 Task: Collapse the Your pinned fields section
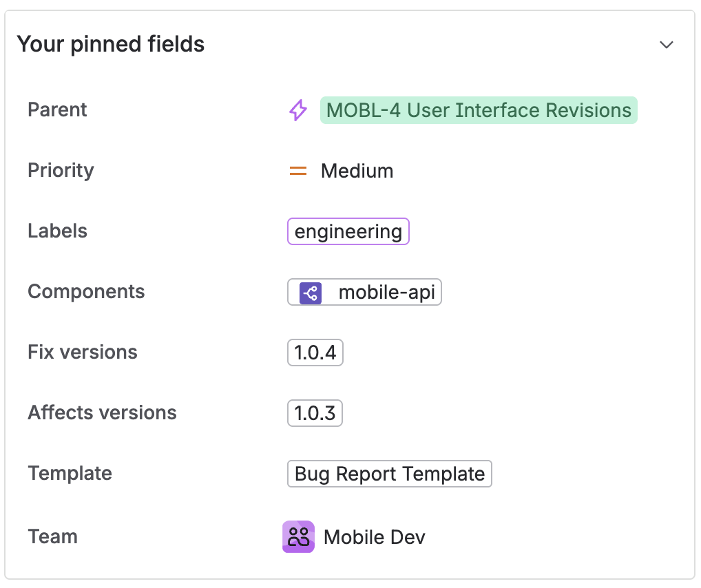[666, 45]
